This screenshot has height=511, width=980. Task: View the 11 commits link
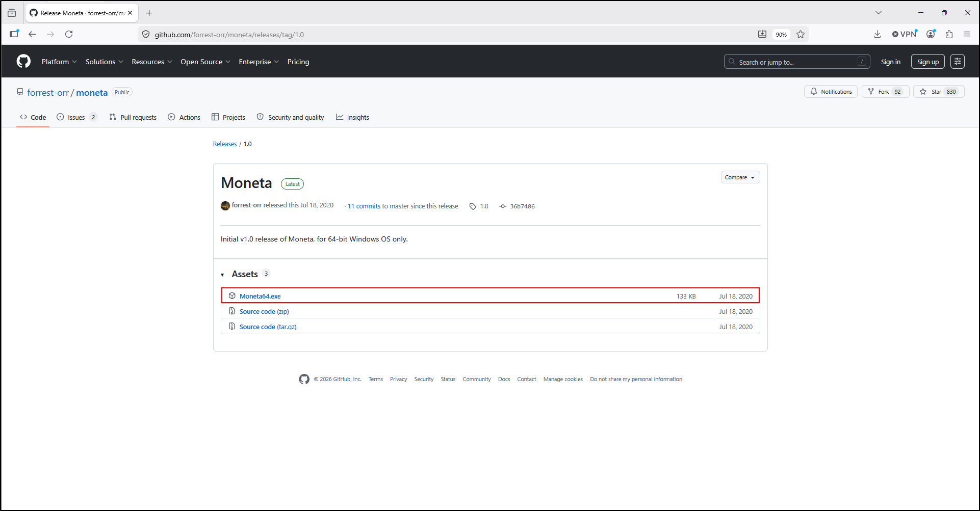point(364,206)
